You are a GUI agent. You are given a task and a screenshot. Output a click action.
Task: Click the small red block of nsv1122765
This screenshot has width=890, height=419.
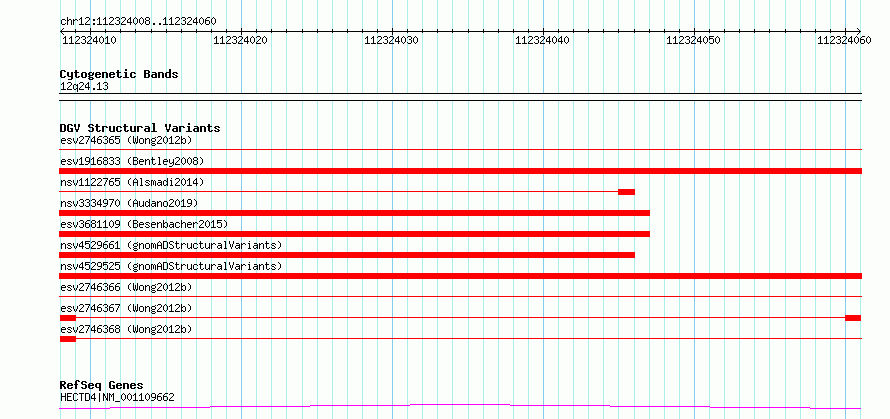point(626,192)
